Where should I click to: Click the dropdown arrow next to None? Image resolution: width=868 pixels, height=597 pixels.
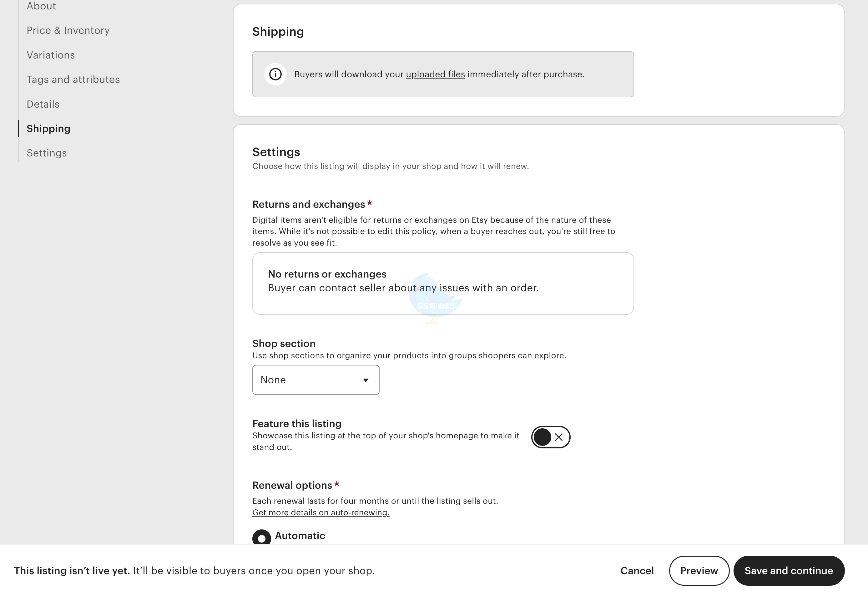pos(366,380)
